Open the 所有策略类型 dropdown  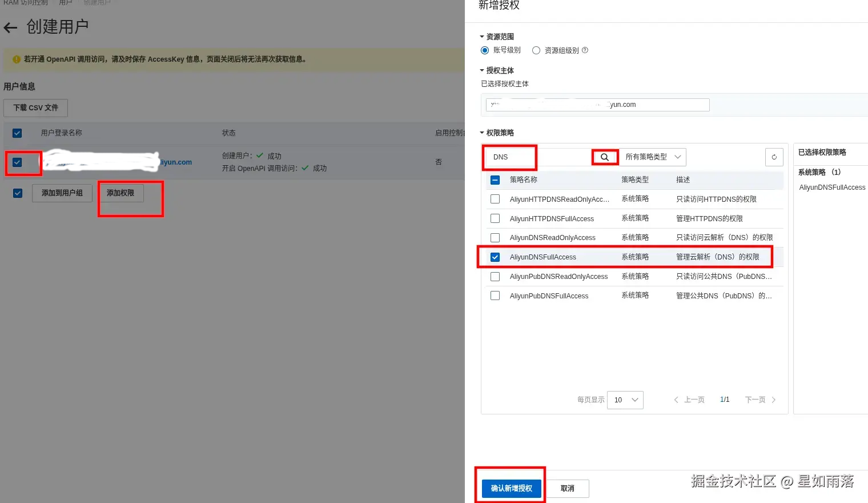(652, 157)
